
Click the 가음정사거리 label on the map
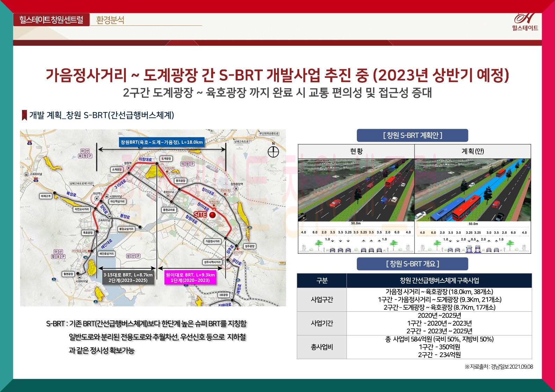pos(212,241)
